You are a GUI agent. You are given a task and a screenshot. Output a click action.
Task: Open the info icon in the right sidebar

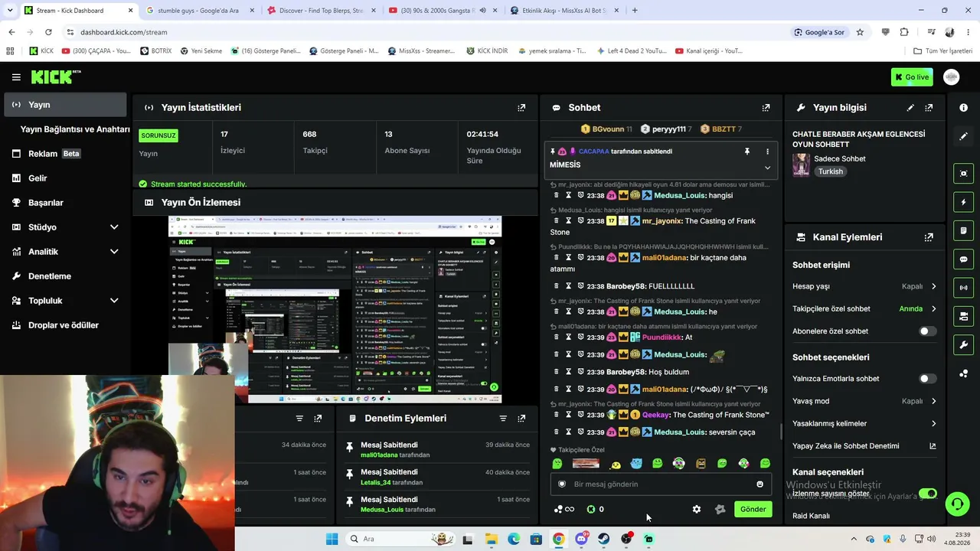[963, 108]
